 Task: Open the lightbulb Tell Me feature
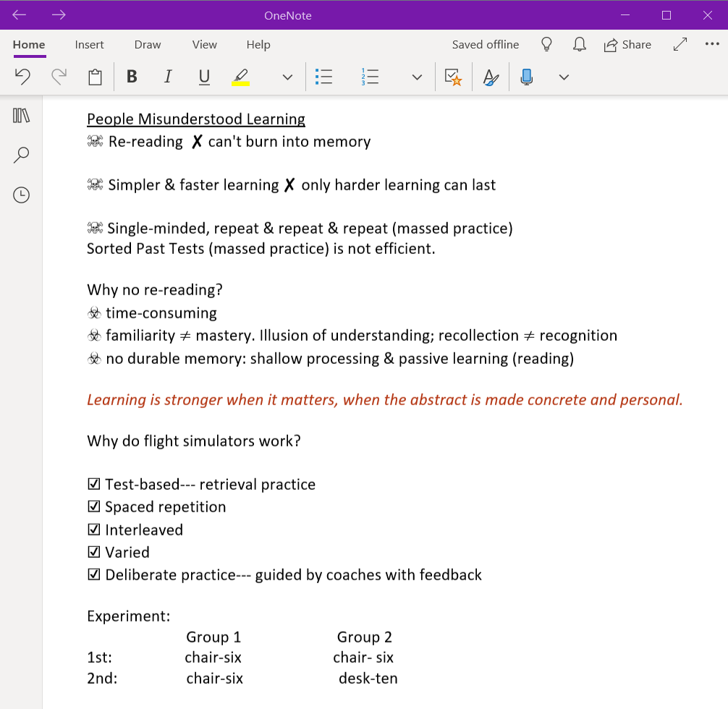click(546, 45)
